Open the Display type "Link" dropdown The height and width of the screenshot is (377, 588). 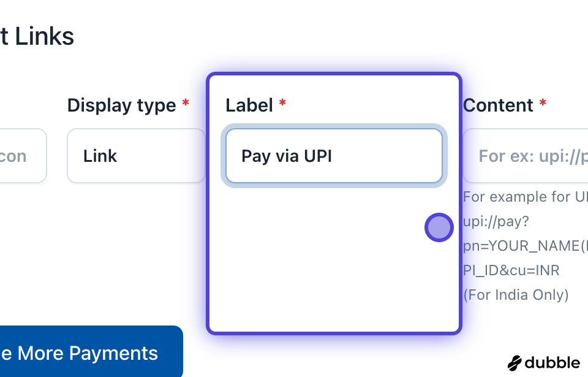[136, 156]
